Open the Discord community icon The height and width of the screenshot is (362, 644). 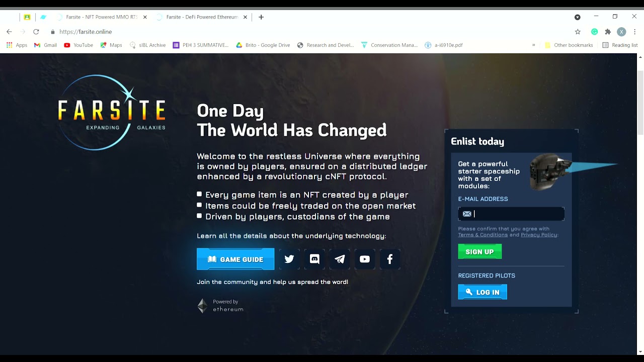[x=314, y=259]
